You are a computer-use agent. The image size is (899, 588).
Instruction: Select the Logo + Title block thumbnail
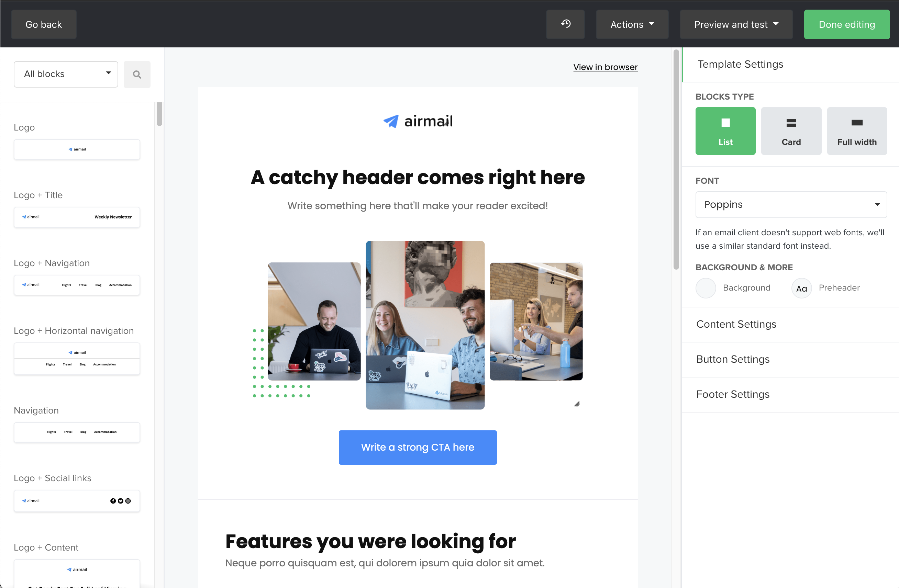[77, 217]
